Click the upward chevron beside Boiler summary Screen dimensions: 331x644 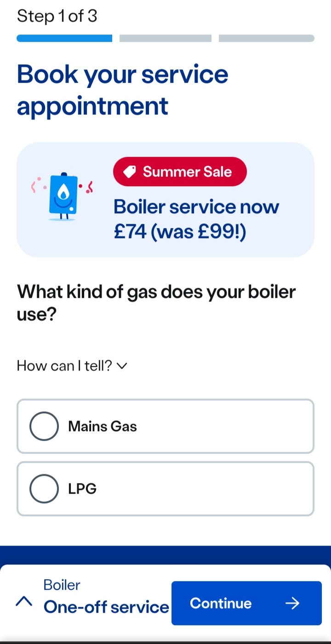coord(24,601)
